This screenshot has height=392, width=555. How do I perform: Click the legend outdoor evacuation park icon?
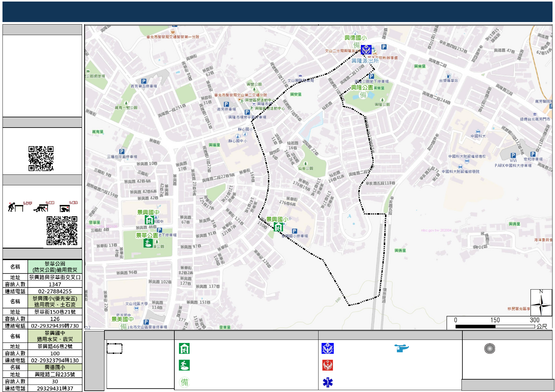pyautogui.click(x=184, y=365)
